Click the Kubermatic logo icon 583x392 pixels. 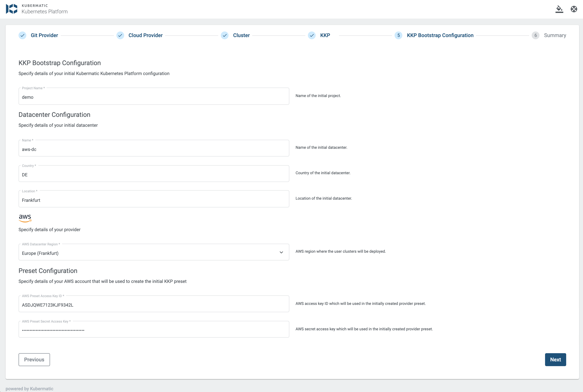pos(11,9)
